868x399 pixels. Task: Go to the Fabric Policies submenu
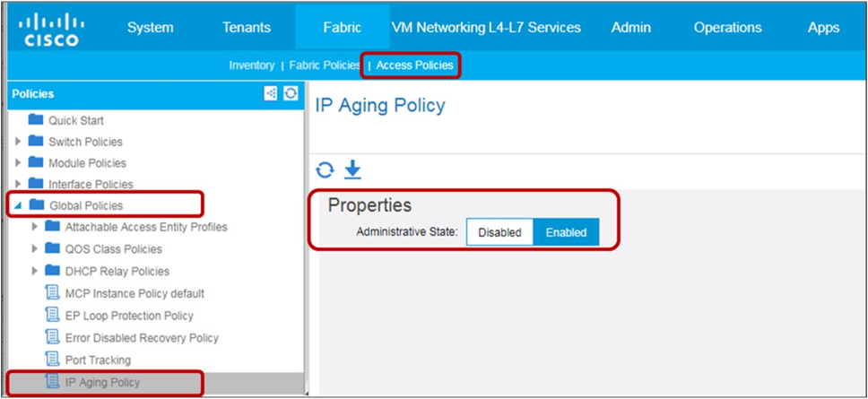[325, 65]
